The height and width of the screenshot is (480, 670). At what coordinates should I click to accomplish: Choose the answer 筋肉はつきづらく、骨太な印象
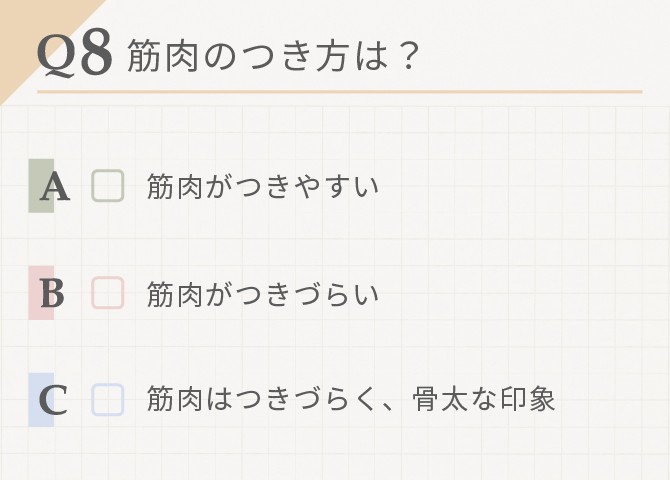tap(351, 399)
